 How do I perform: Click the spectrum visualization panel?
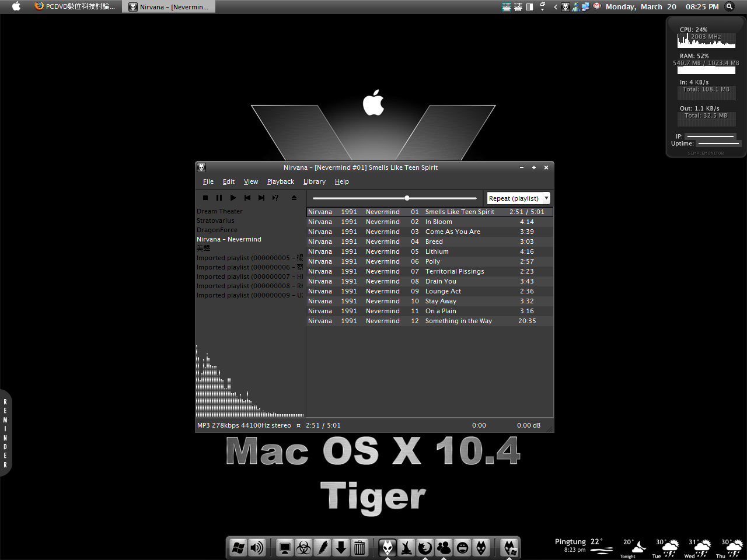pos(250,380)
